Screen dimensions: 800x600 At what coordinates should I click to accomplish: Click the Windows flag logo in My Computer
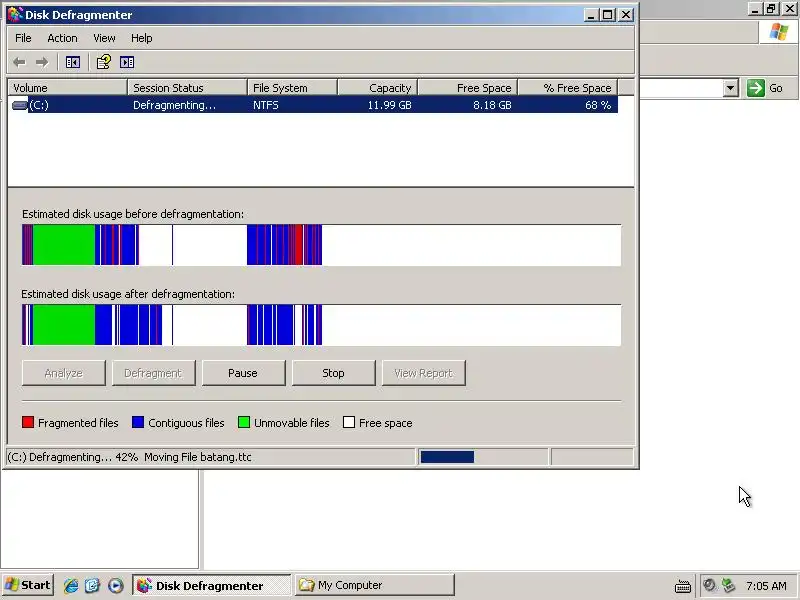[x=779, y=32]
